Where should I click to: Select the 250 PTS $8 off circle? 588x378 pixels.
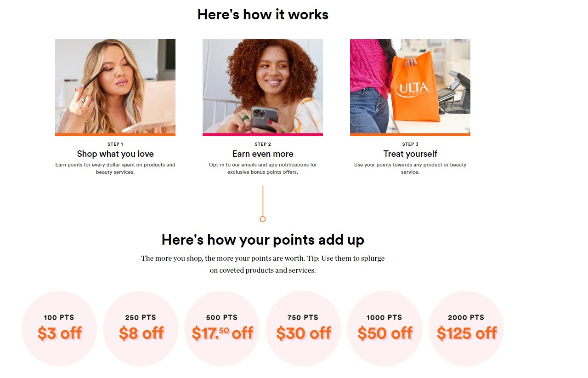[x=141, y=328]
